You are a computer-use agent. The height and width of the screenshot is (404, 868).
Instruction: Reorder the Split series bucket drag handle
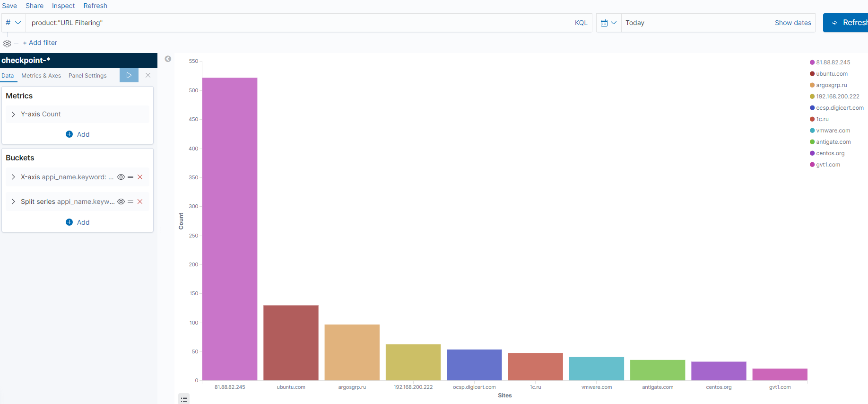[x=130, y=202]
